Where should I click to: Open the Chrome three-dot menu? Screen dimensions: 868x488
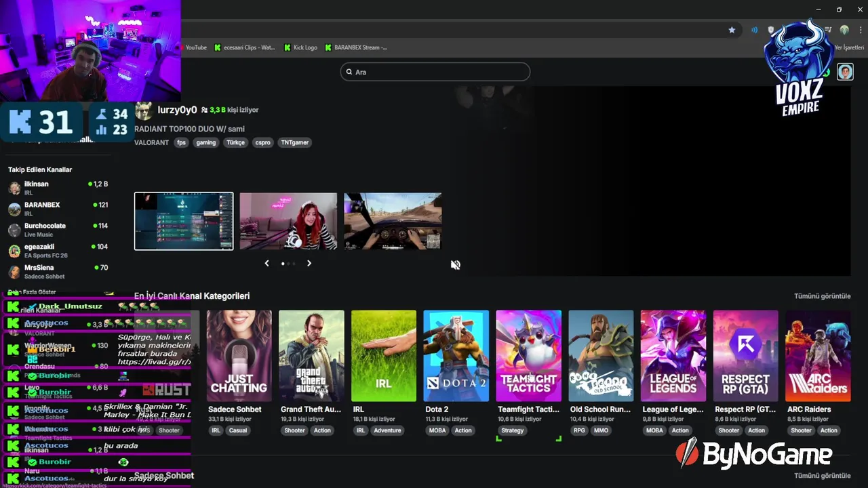[860, 30]
